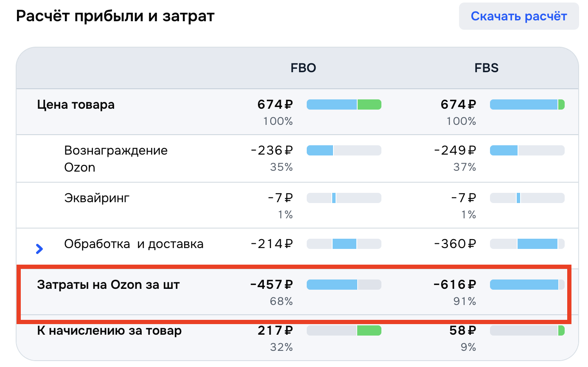Click the blue arrow beside Обработка и доставка
588x367 pixels.
39,249
